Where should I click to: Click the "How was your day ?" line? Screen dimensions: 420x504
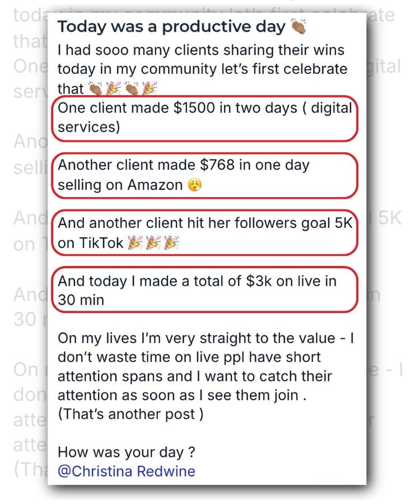coord(127,452)
